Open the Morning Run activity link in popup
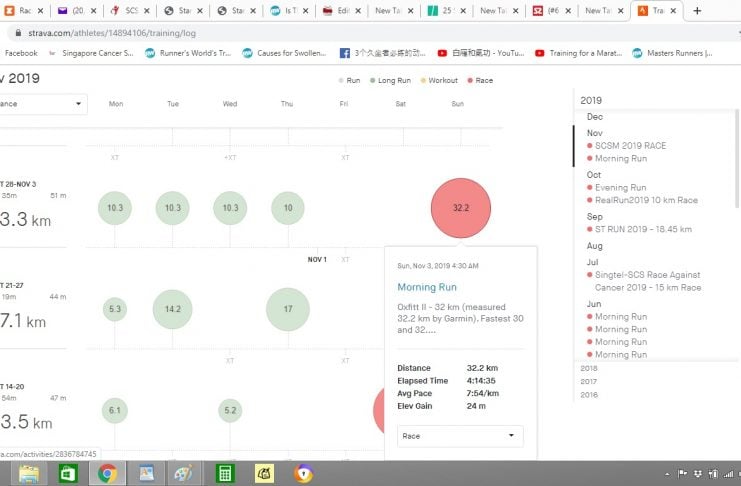 click(427, 287)
